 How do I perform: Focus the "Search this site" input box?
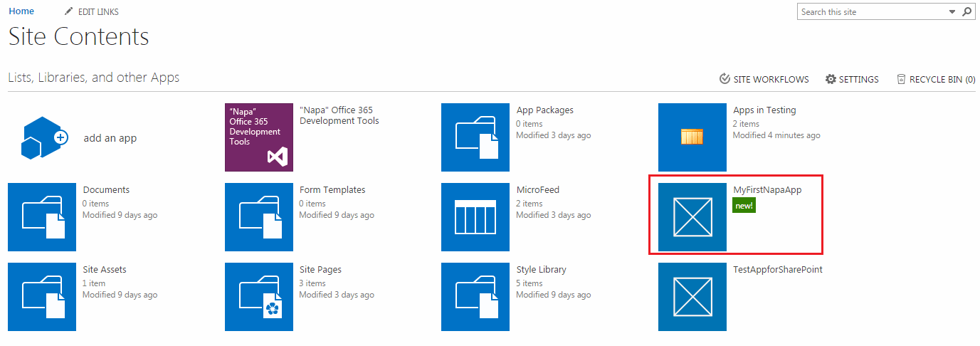874,12
